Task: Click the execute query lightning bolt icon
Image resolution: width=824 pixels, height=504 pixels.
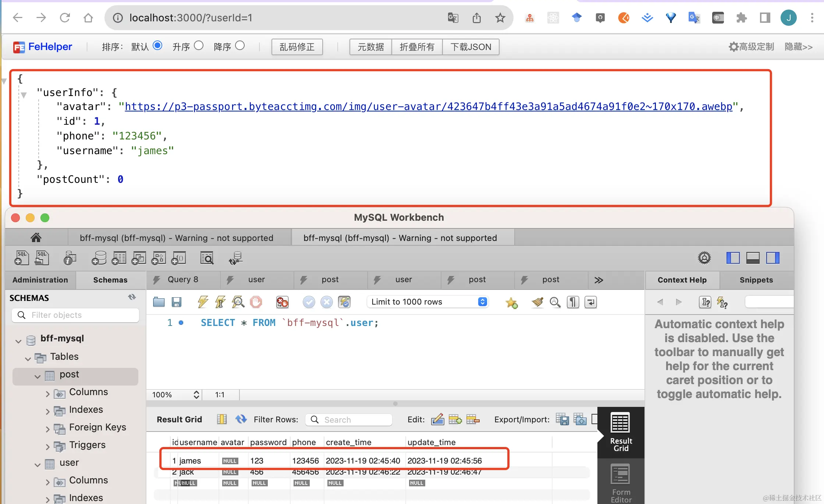Action: (203, 302)
